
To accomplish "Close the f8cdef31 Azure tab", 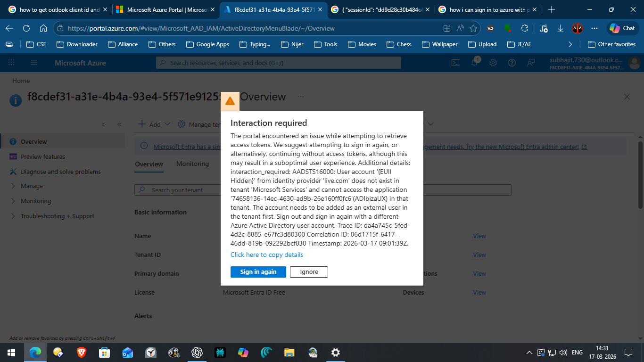I will click(320, 9).
